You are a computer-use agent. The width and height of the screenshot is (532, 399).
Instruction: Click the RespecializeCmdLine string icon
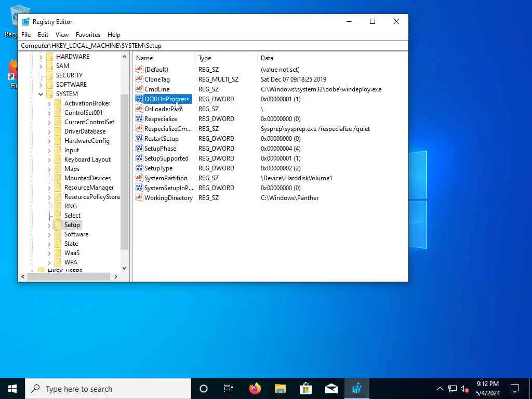139,128
